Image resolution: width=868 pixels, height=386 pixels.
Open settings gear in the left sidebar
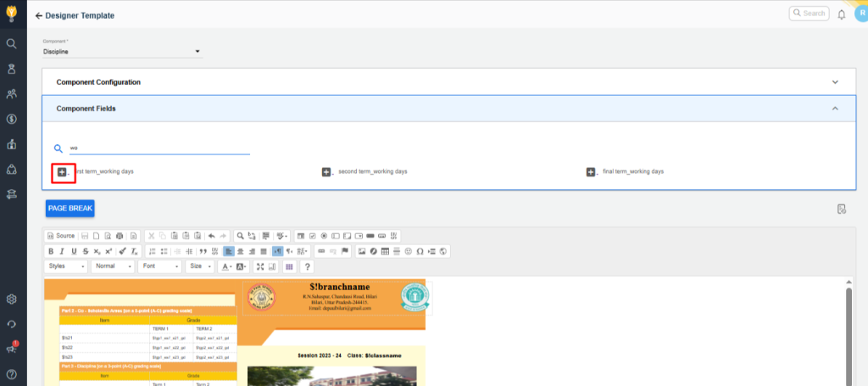click(12, 299)
